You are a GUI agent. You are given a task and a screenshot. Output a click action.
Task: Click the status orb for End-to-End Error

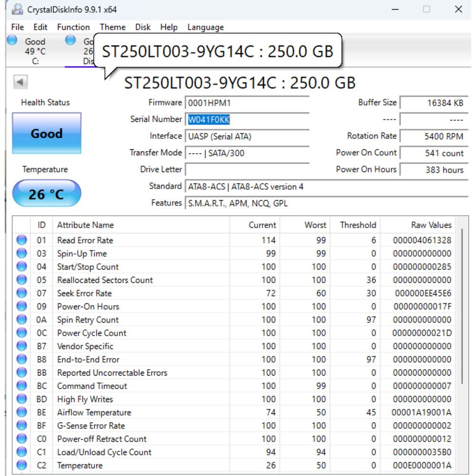[21, 359]
